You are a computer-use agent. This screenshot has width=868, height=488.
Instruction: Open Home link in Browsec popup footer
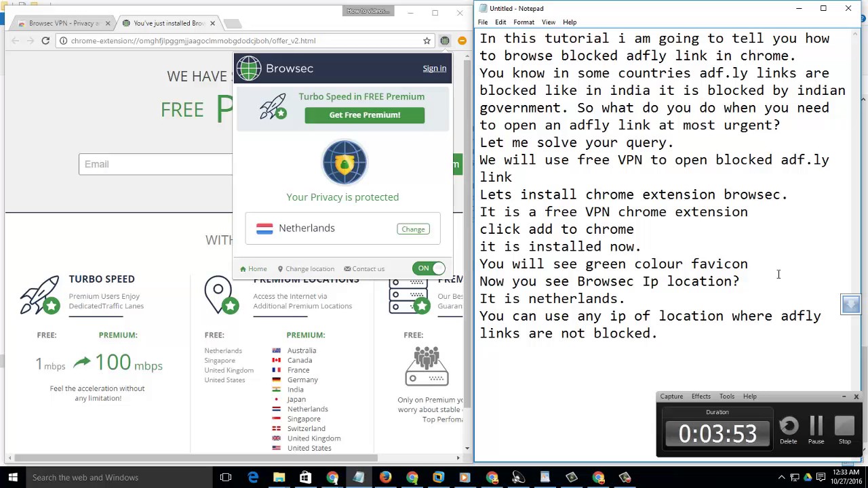click(x=254, y=269)
